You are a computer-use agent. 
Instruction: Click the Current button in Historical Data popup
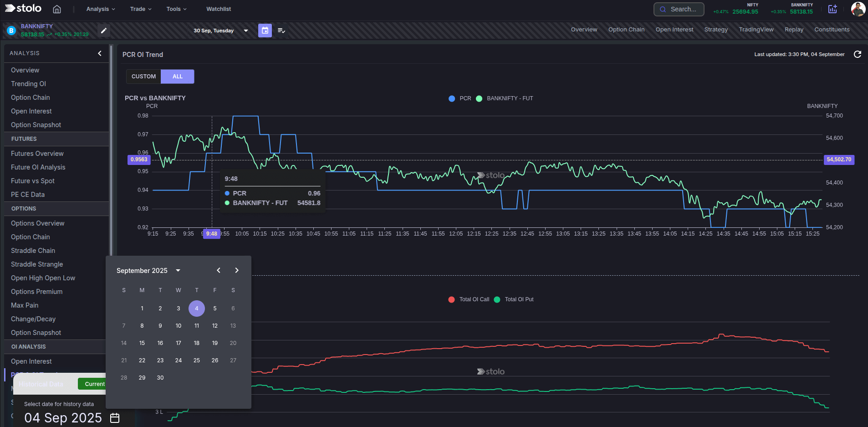pyautogui.click(x=94, y=384)
